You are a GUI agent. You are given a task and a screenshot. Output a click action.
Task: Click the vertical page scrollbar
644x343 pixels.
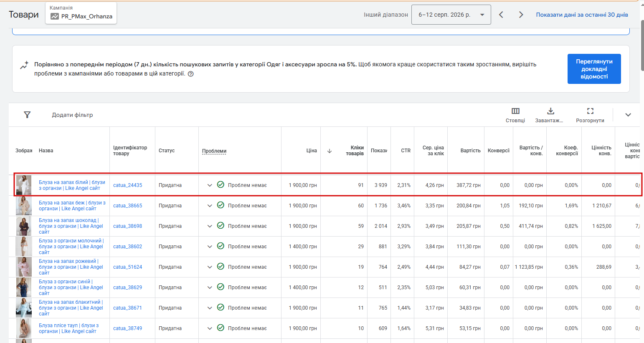coord(642,45)
